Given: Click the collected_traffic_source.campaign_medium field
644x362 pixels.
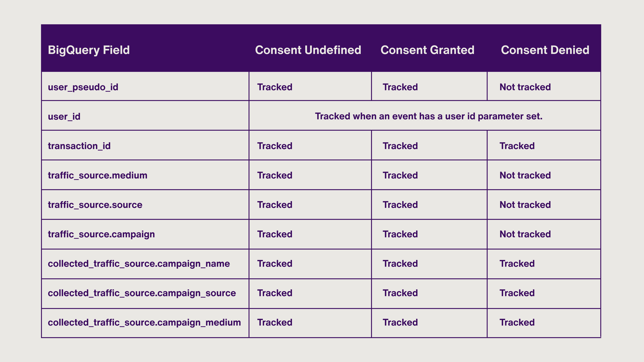Looking at the screenshot, I should pyautogui.click(x=144, y=322).
